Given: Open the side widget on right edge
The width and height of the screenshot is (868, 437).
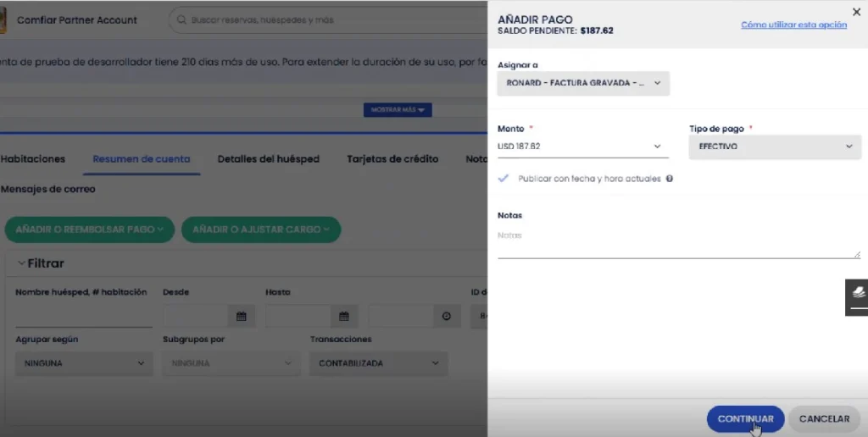Looking at the screenshot, I should (856, 296).
